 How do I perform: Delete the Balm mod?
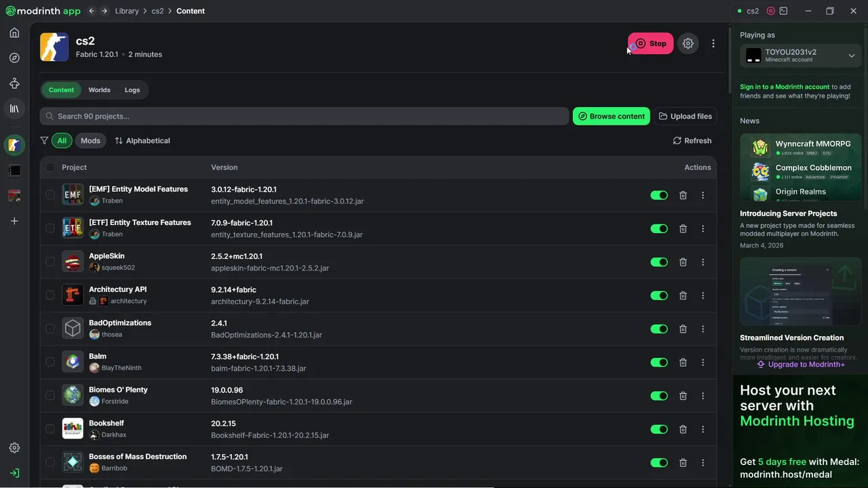point(683,363)
